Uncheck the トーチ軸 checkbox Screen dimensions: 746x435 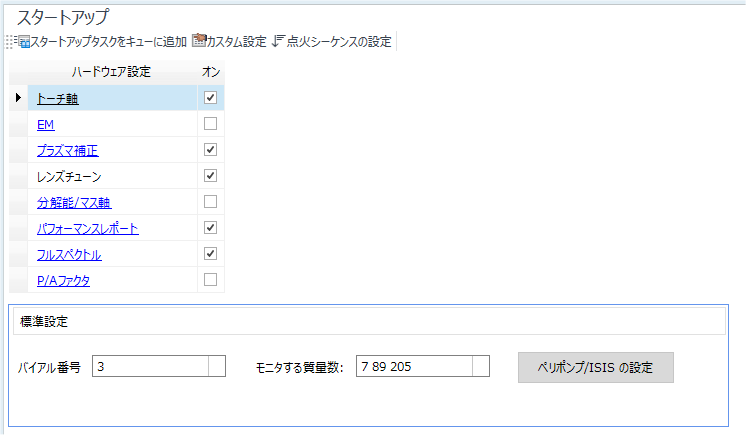click(x=210, y=98)
